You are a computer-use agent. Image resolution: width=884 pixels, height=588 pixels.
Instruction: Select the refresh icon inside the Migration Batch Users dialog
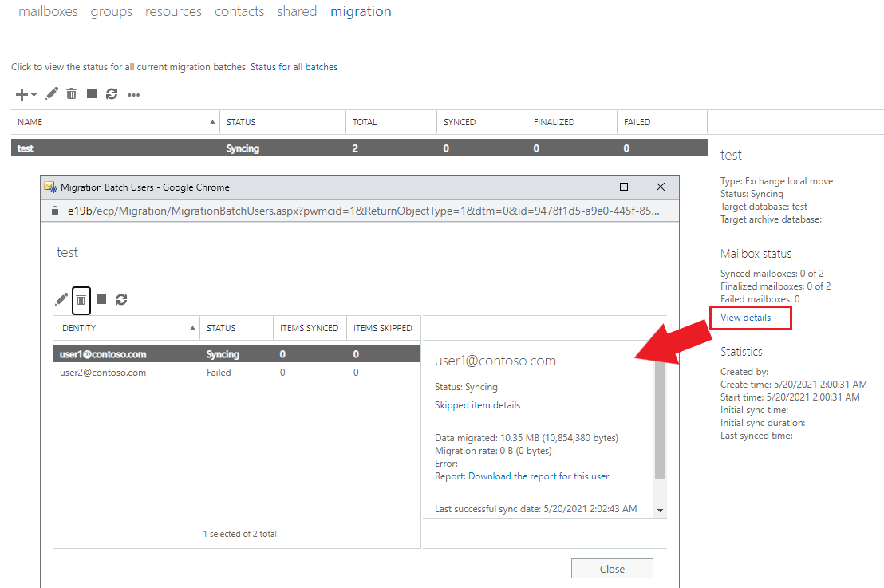(x=121, y=299)
